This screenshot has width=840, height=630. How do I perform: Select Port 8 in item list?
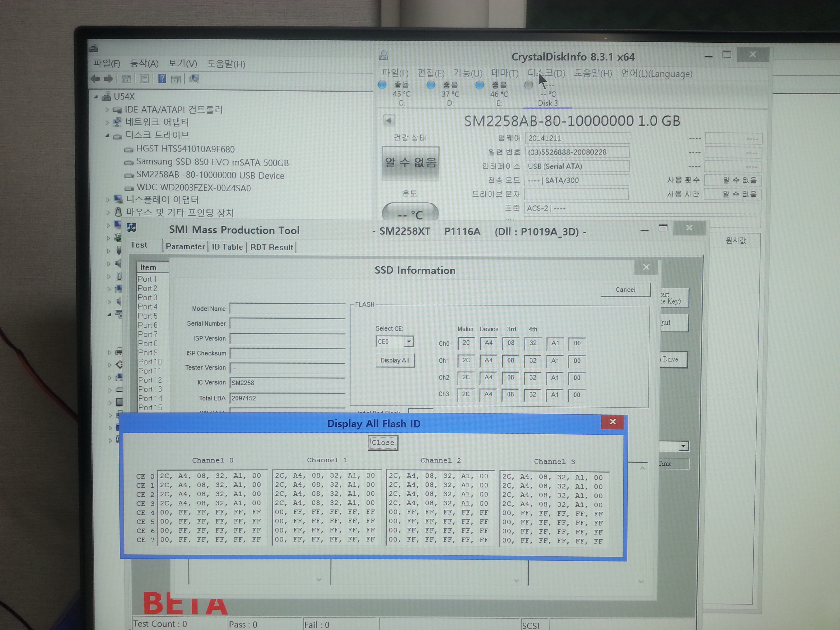[x=148, y=343]
